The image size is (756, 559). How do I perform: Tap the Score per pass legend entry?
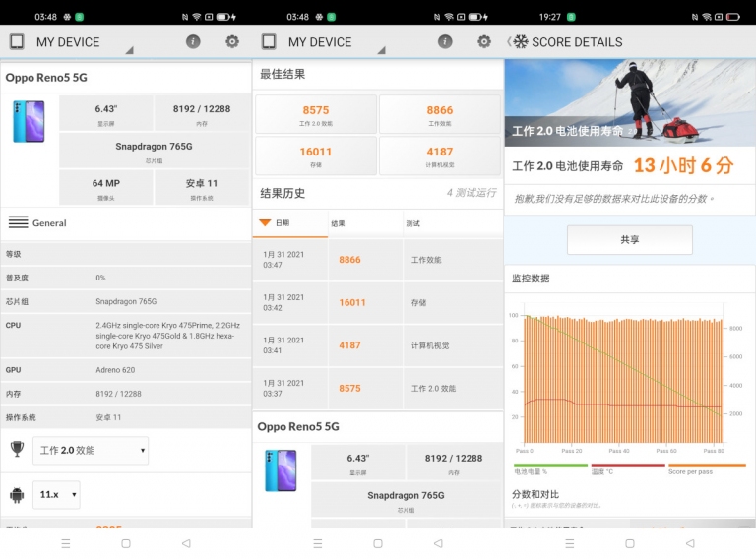click(707, 468)
